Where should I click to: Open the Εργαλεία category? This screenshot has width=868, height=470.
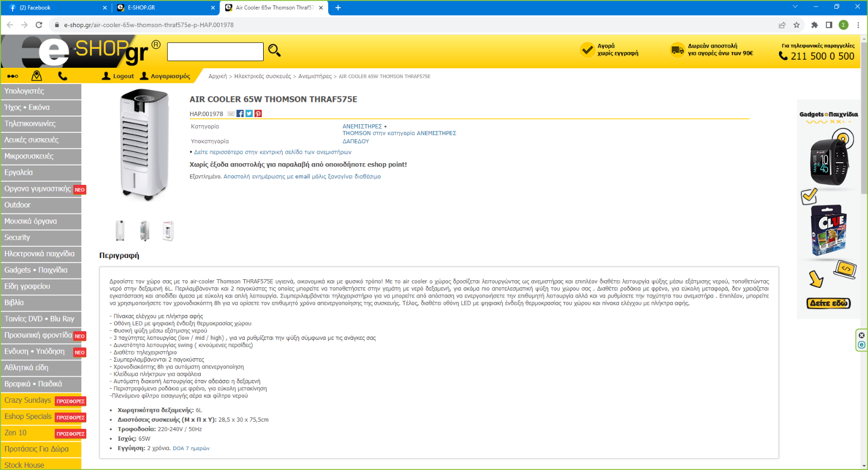tap(41, 172)
